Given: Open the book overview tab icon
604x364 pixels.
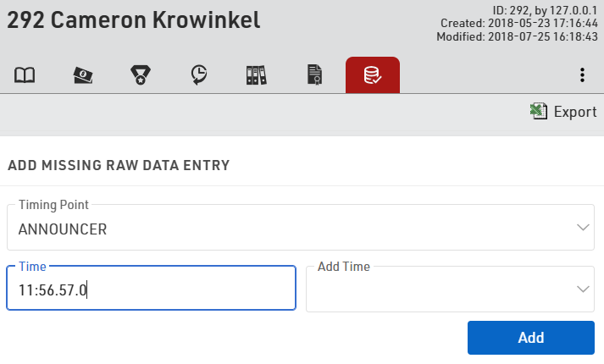Looking at the screenshot, I should pos(25,75).
